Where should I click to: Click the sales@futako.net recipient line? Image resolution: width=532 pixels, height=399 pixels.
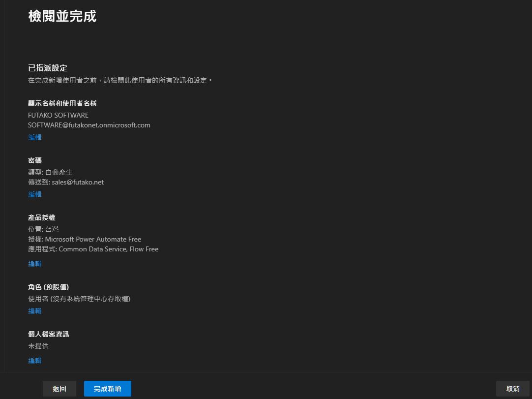pyautogui.click(x=66, y=182)
